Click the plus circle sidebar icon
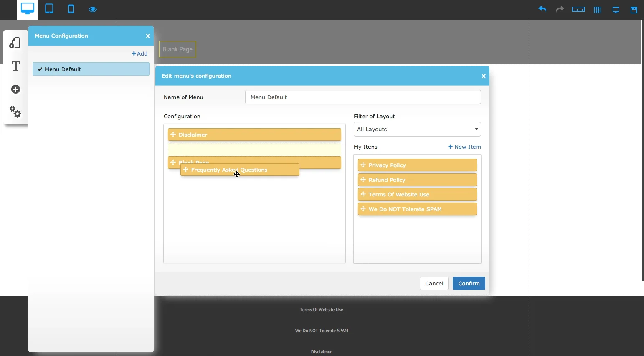Viewport: 644px width, 356px height. pyautogui.click(x=16, y=89)
